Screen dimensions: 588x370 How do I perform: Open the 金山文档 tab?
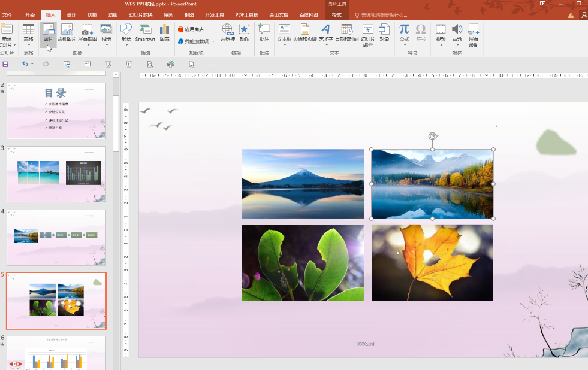click(x=279, y=15)
